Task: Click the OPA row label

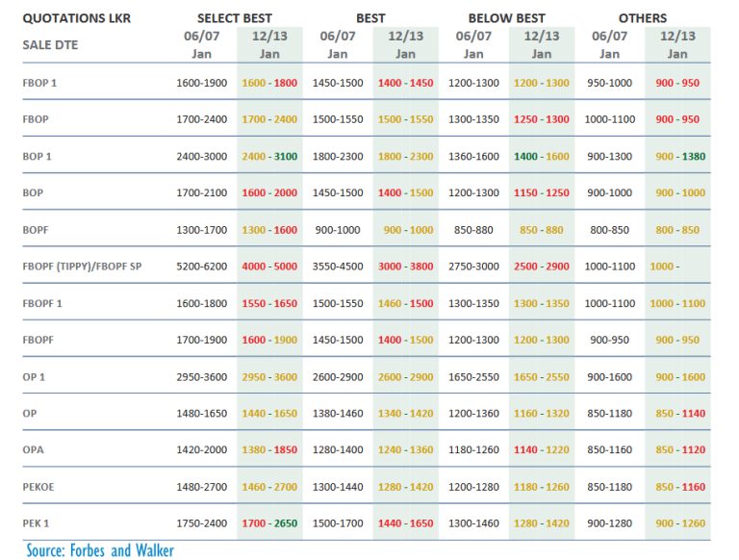Action: 34,450
